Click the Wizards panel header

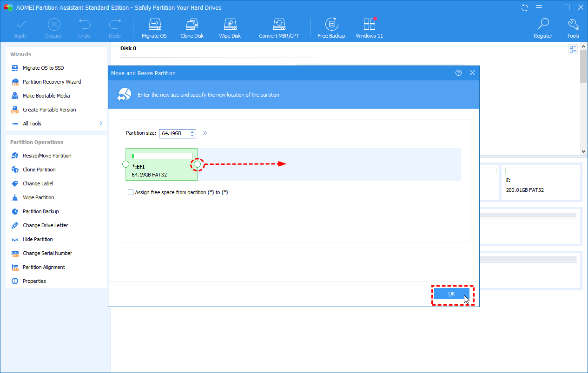[x=21, y=54]
